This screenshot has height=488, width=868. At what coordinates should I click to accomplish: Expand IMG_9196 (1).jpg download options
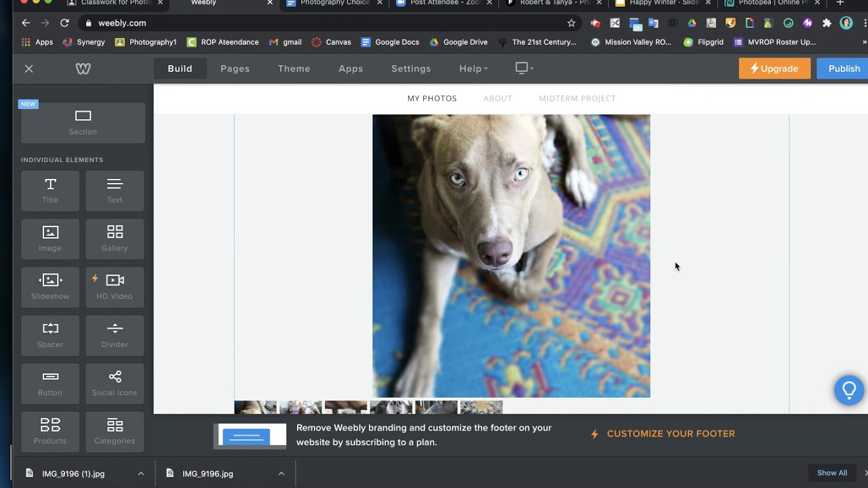pos(140,474)
